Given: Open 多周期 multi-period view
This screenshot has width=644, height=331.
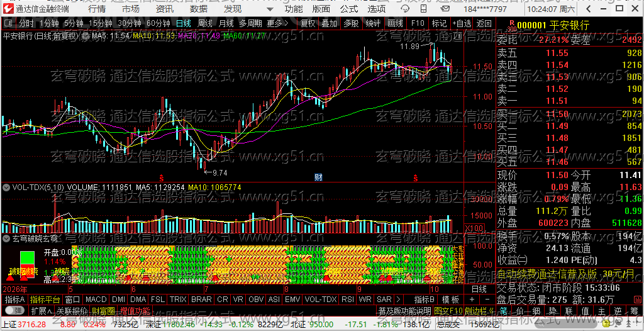Looking at the screenshot, I should [x=251, y=23].
